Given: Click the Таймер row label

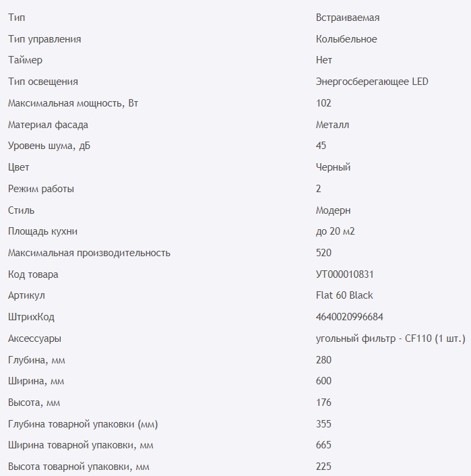Looking at the screenshot, I should [x=25, y=60].
